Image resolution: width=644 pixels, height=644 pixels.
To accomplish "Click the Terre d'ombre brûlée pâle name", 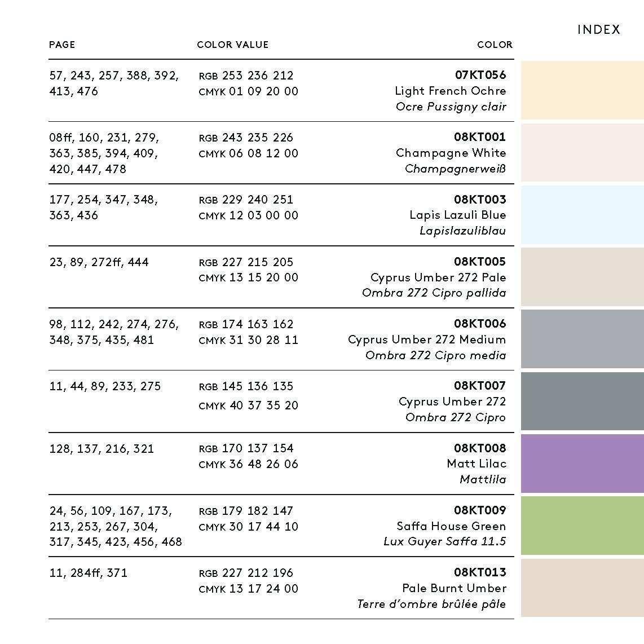I will point(431,604).
